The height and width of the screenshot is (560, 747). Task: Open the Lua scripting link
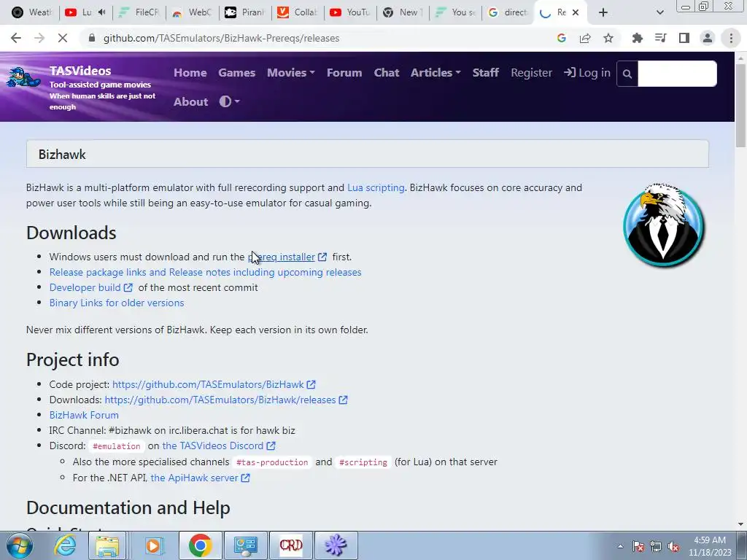coord(376,187)
